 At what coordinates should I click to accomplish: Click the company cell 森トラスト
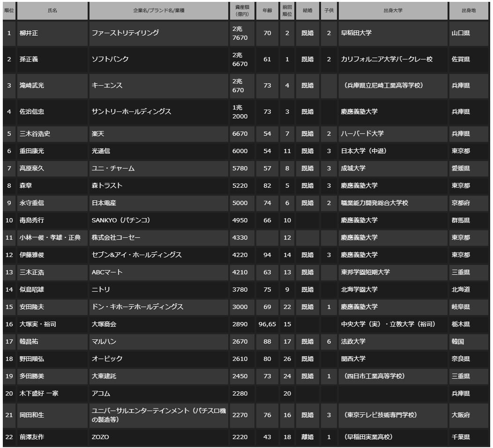point(159,185)
